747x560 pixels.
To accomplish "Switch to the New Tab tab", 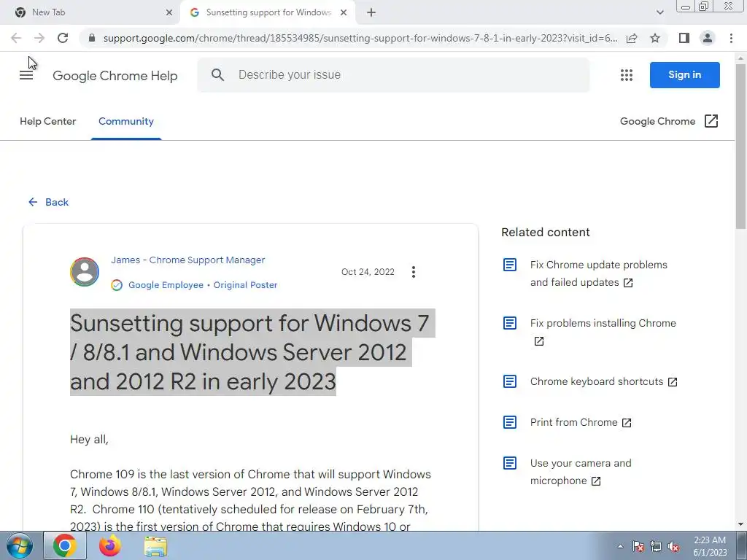I will [x=90, y=13].
